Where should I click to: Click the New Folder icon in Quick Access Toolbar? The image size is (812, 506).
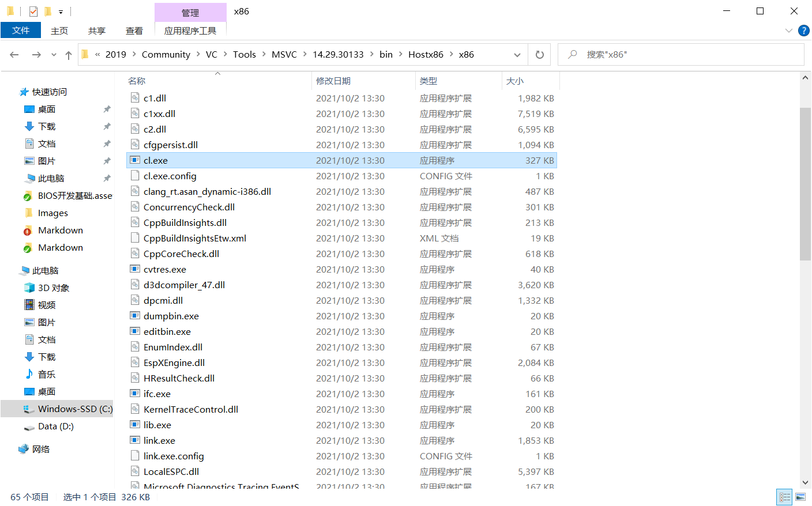[47, 11]
